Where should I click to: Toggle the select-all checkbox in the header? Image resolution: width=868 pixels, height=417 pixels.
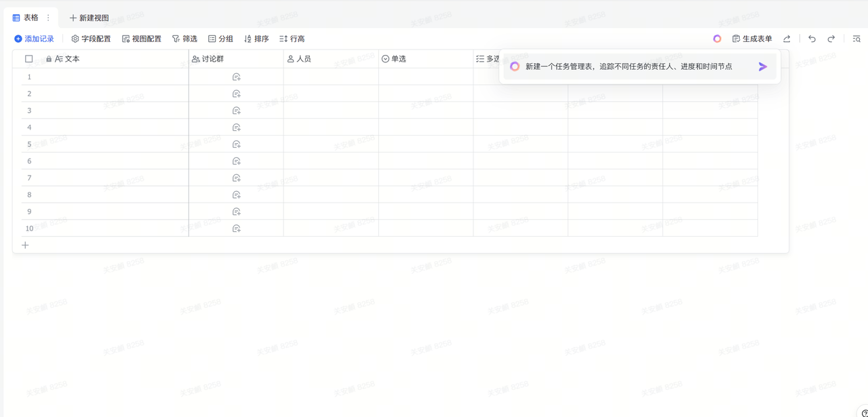coord(28,59)
